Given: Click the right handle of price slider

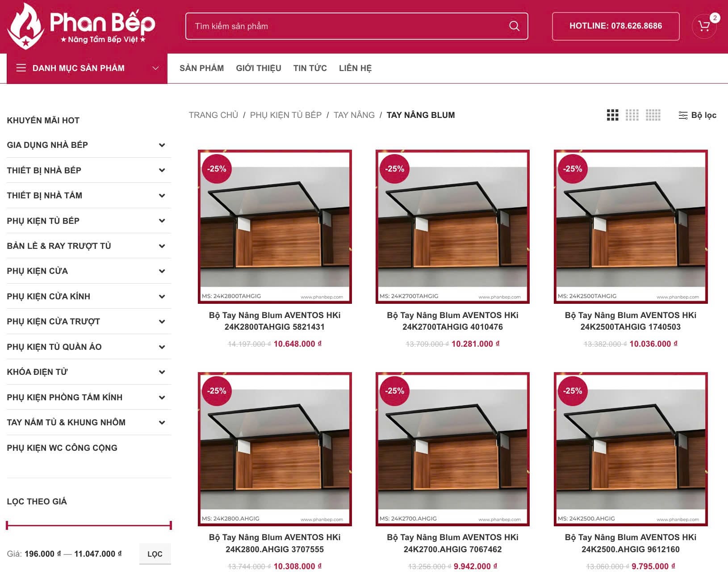Looking at the screenshot, I should pos(171,525).
